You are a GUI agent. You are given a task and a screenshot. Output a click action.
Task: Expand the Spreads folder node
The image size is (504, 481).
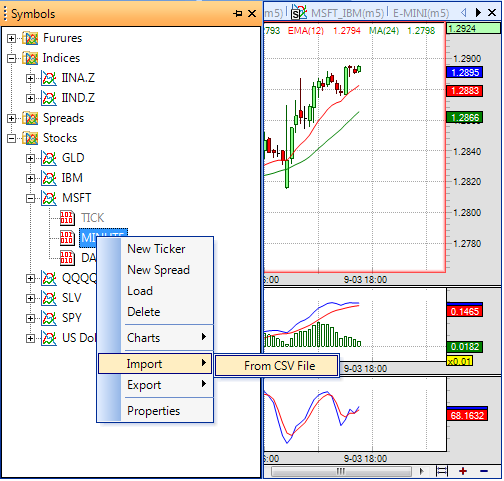[11, 118]
